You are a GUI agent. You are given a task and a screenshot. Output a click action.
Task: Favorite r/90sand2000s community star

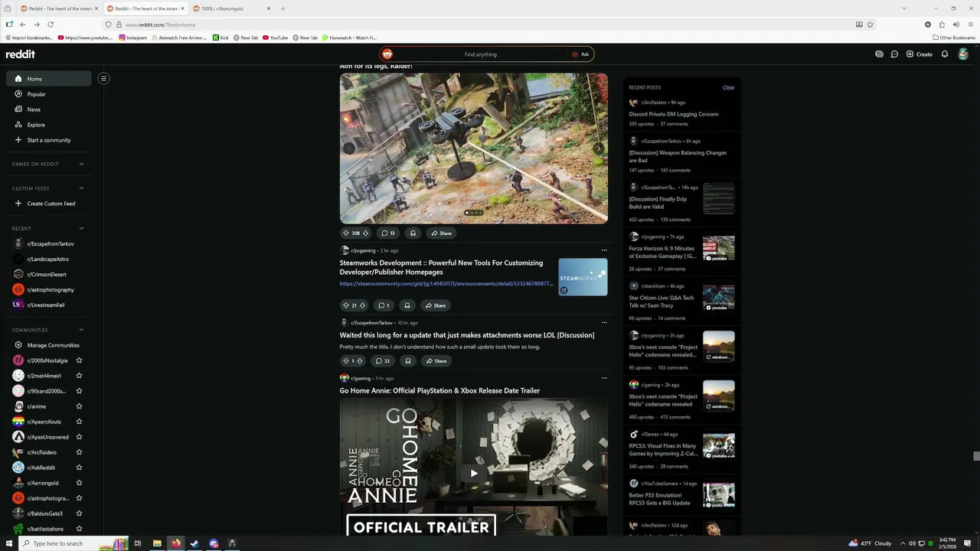(x=79, y=391)
